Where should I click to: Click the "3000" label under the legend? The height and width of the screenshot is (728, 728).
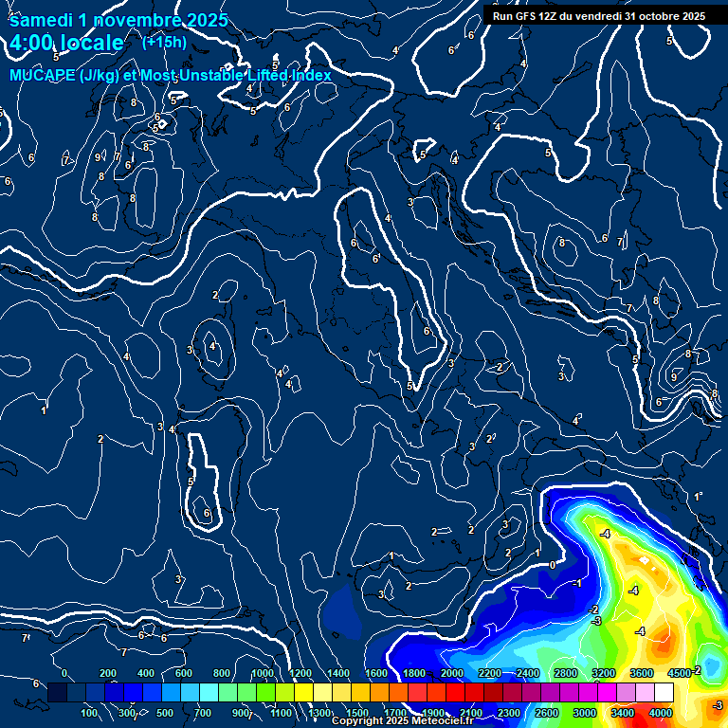[584, 713]
